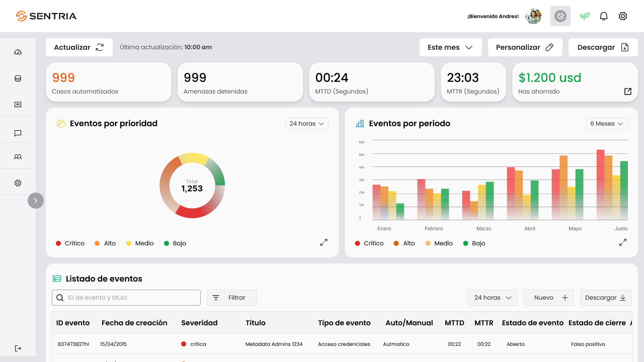The width and height of the screenshot is (644, 362).
Task: Click the logout icon at sidebar bottom
Action: [x=18, y=348]
